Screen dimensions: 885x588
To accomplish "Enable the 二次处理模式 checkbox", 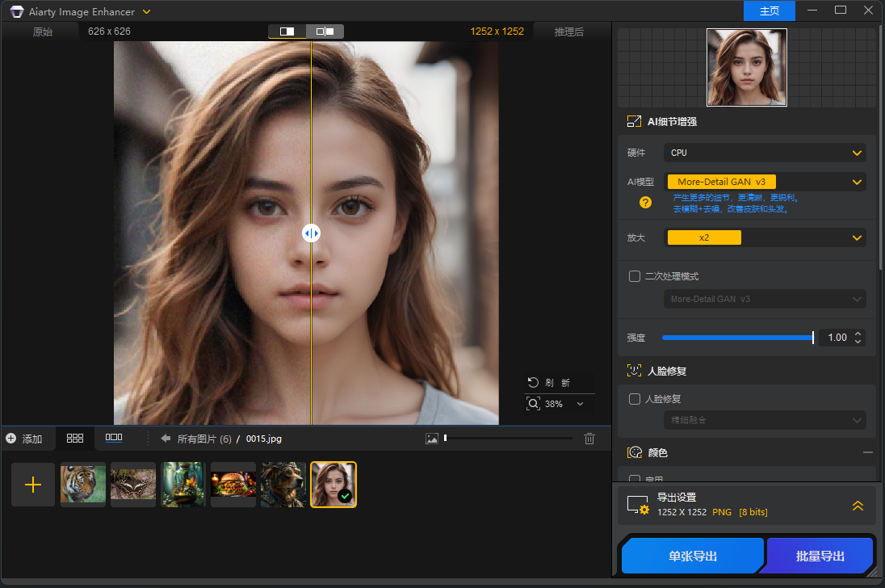I will point(635,276).
